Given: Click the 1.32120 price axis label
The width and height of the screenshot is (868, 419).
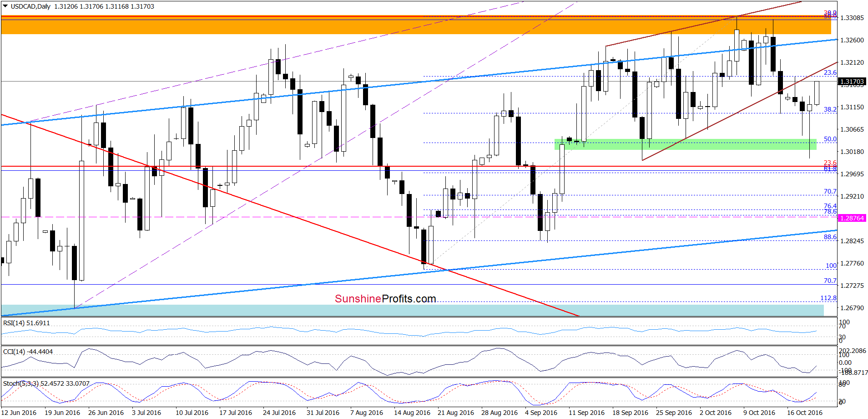Looking at the screenshot, I should tap(852, 62).
